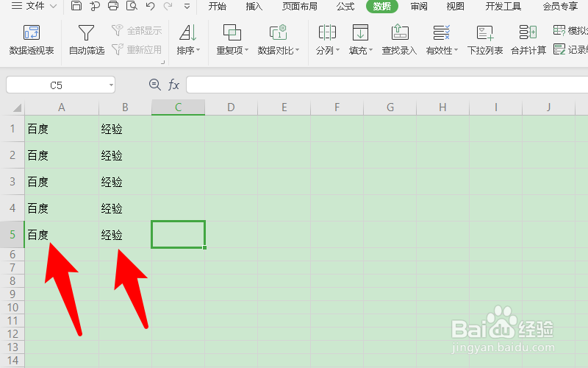Image resolution: width=588 pixels, height=368 pixels.
Task: Select column C header
Action: tap(178, 107)
